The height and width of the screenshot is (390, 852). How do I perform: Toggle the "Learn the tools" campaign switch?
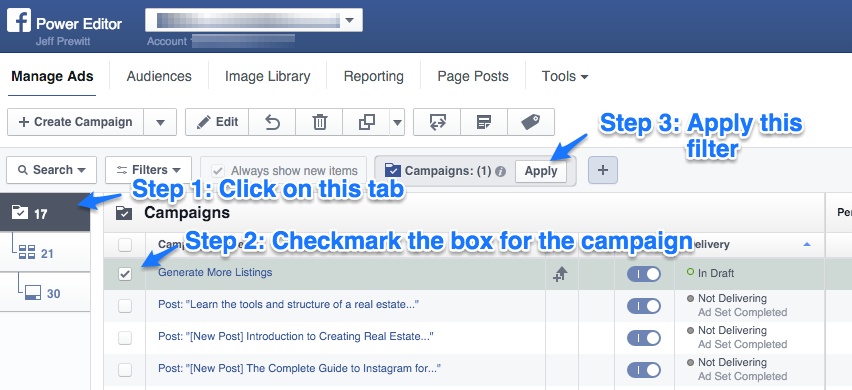(x=643, y=306)
